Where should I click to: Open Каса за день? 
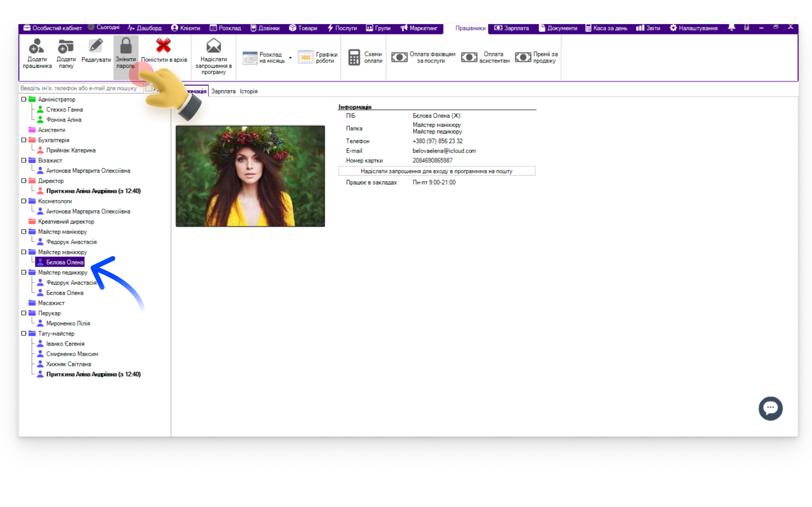tap(606, 28)
